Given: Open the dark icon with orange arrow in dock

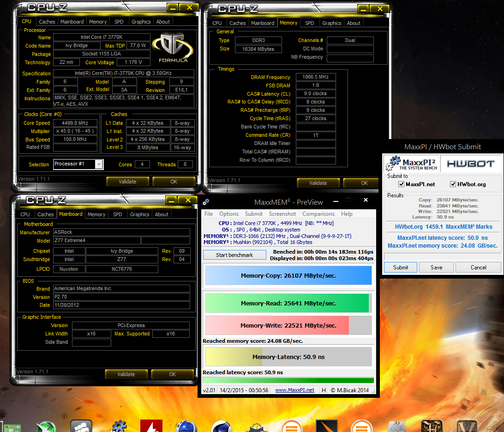Looking at the screenshot, I should tap(327, 426).
